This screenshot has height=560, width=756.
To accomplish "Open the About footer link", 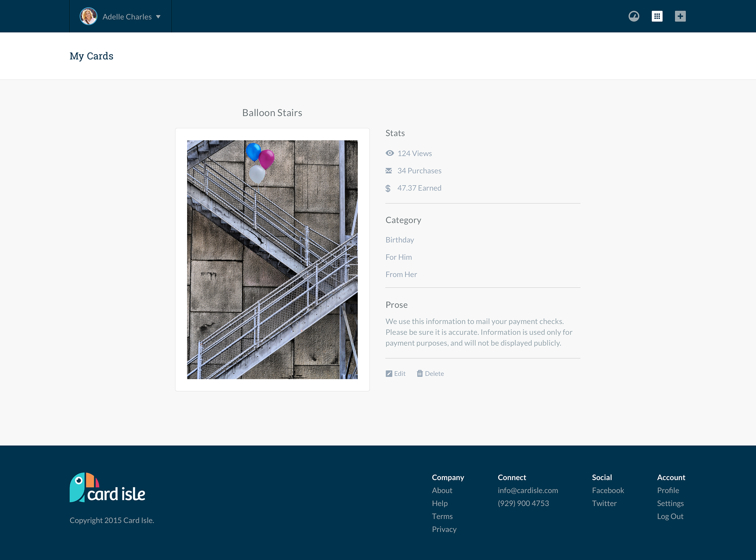I will pyautogui.click(x=442, y=490).
